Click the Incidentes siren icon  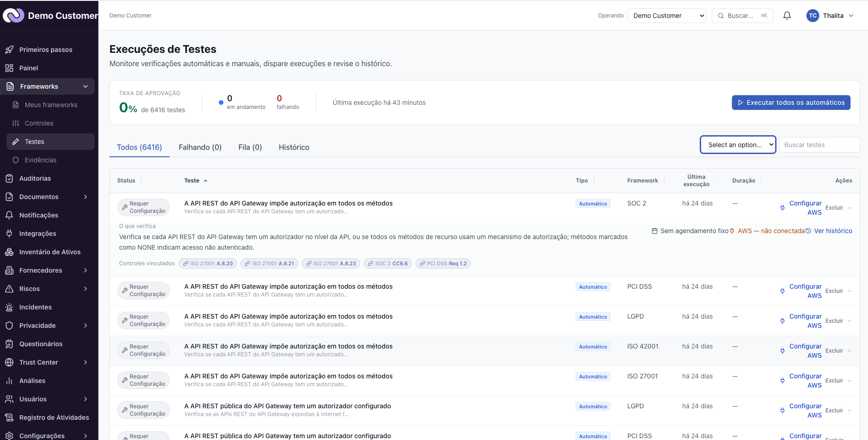(x=9, y=307)
